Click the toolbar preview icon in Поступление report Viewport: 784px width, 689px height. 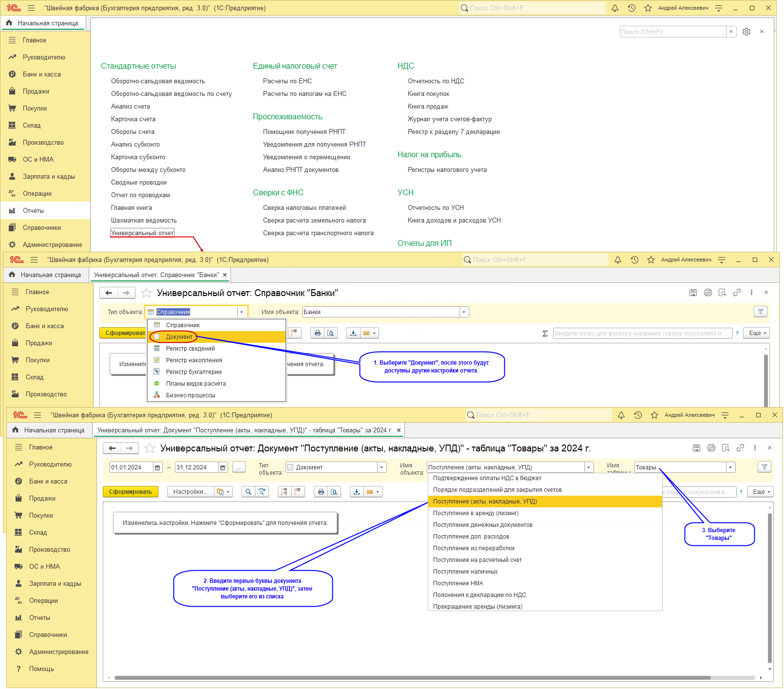coord(334,492)
